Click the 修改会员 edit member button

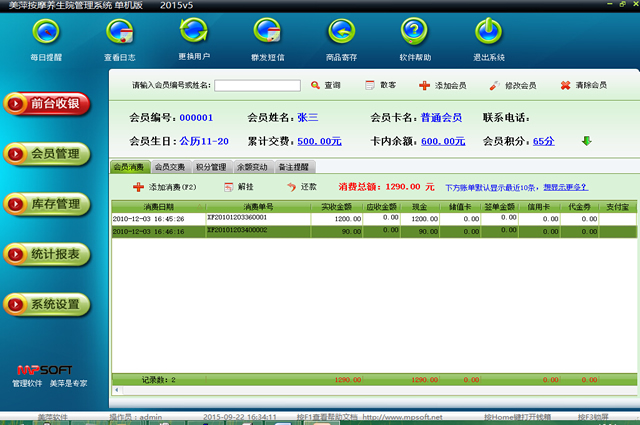tap(513, 86)
